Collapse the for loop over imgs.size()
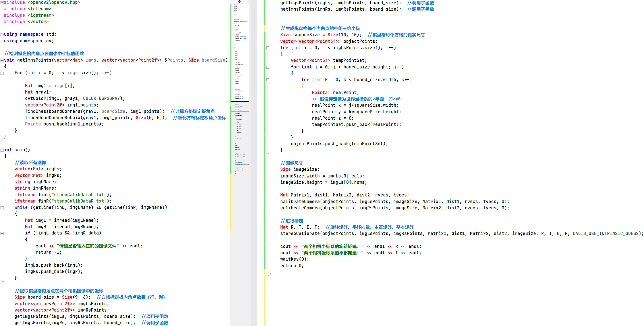 [x=2, y=73]
